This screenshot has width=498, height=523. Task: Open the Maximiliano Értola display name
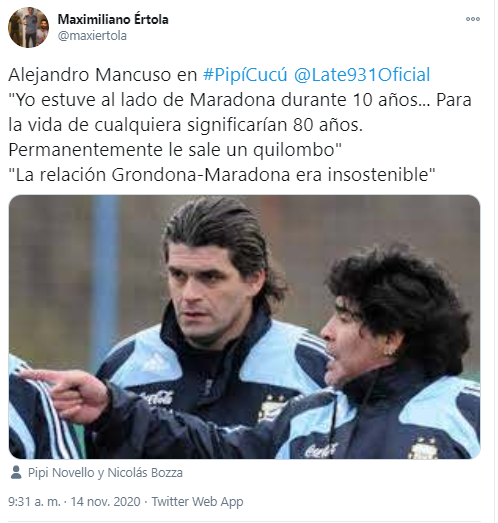113,19
